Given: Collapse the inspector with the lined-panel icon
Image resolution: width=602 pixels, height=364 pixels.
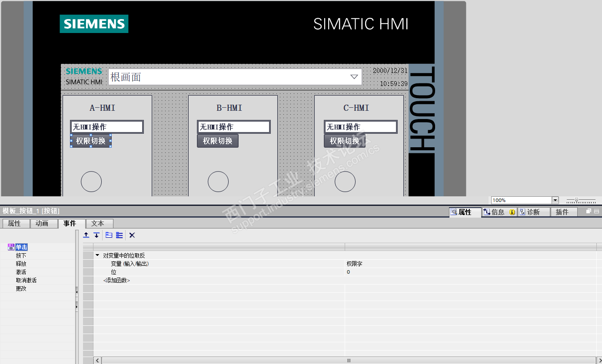Looking at the screenshot, I should click(596, 212).
